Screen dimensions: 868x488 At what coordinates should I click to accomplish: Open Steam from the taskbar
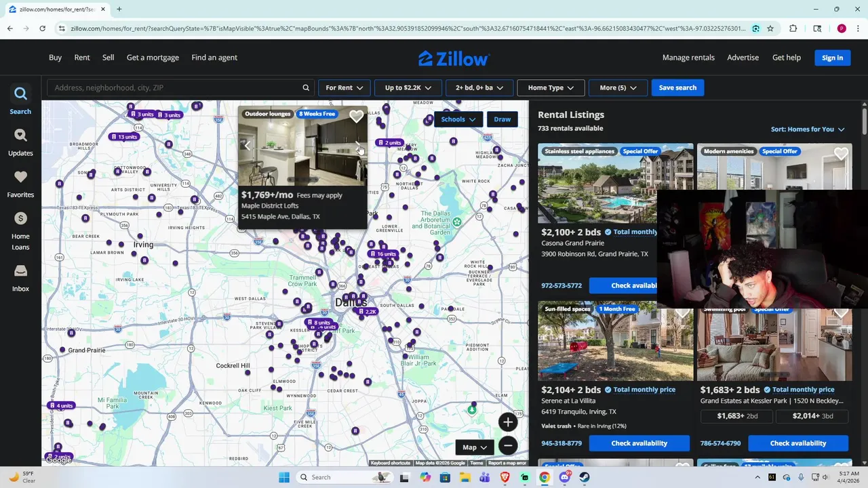click(x=585, y=477)
